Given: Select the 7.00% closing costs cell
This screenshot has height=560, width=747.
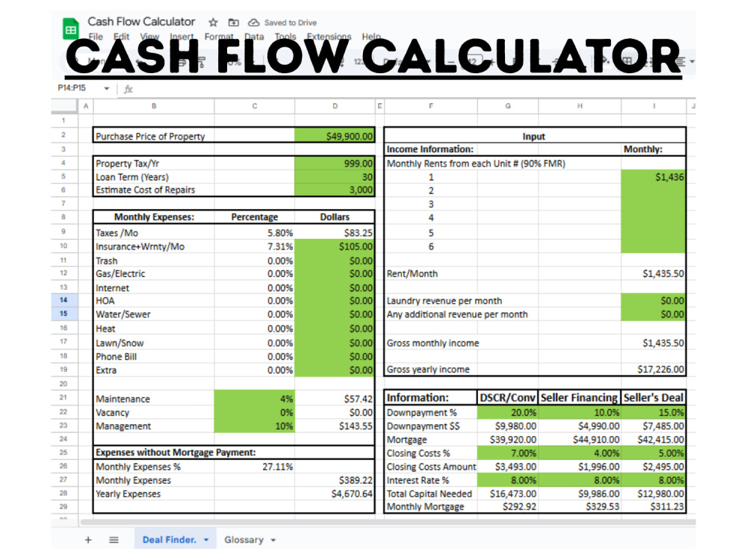Looking at the screenshot, I should (x=508, y=453).
